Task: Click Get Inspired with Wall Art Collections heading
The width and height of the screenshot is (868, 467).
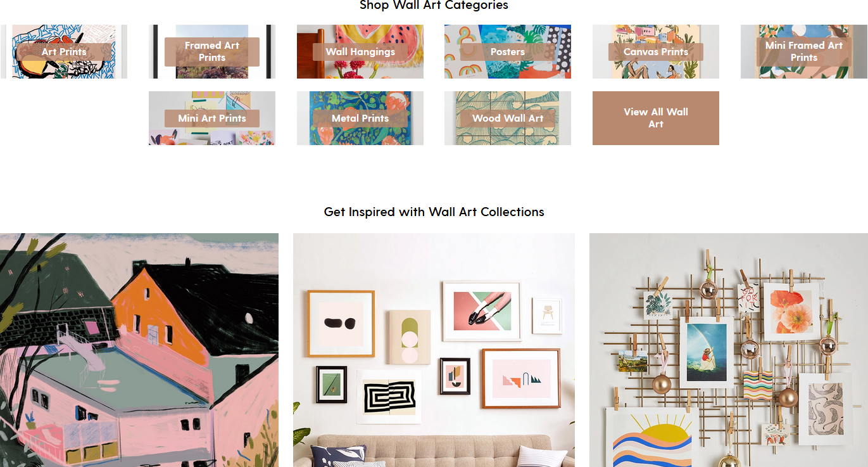Action: (x=434, y=212)
